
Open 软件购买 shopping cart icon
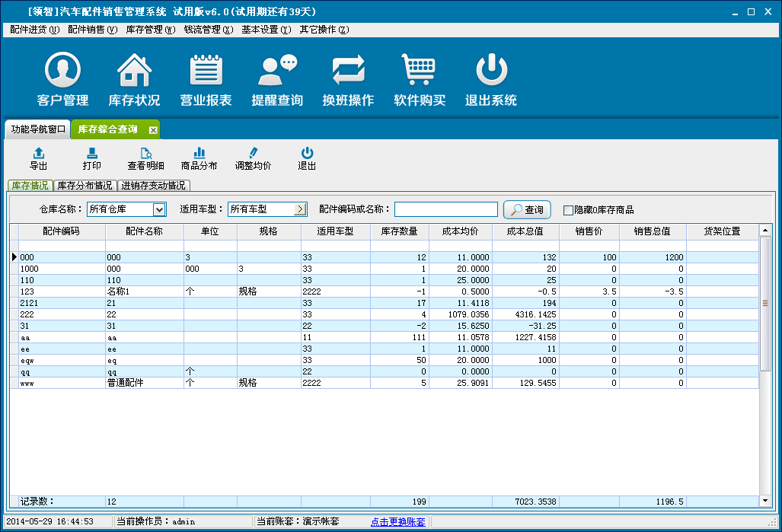pyautogui.click(x=419, y=71)
